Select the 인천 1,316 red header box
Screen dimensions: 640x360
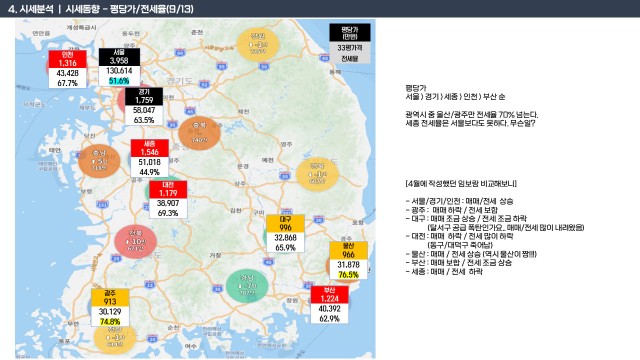pyautogui.click(x=67, y=59)
